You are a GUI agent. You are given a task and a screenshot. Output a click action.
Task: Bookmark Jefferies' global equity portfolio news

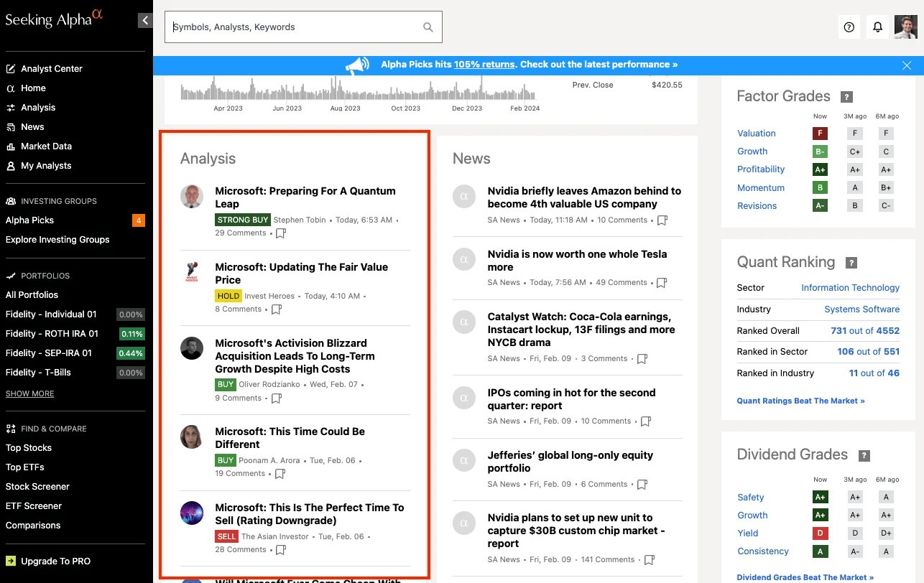(x=642, y=485)
